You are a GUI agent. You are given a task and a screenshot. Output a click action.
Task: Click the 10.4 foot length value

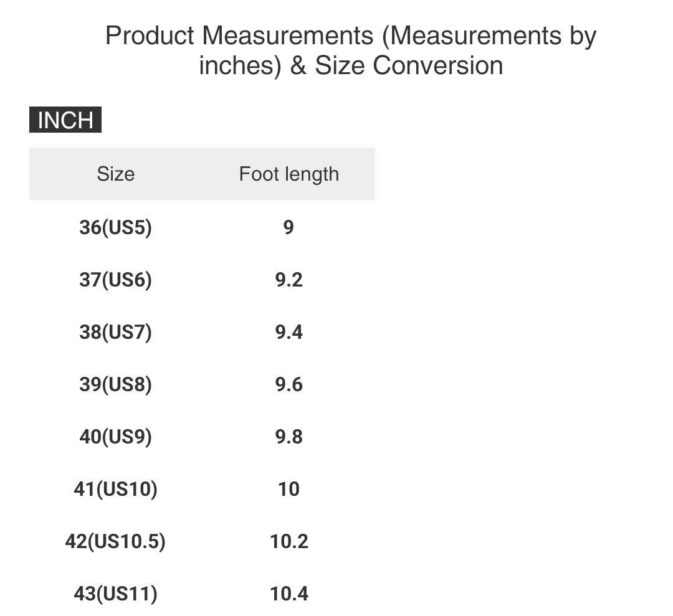coord(289,594)
